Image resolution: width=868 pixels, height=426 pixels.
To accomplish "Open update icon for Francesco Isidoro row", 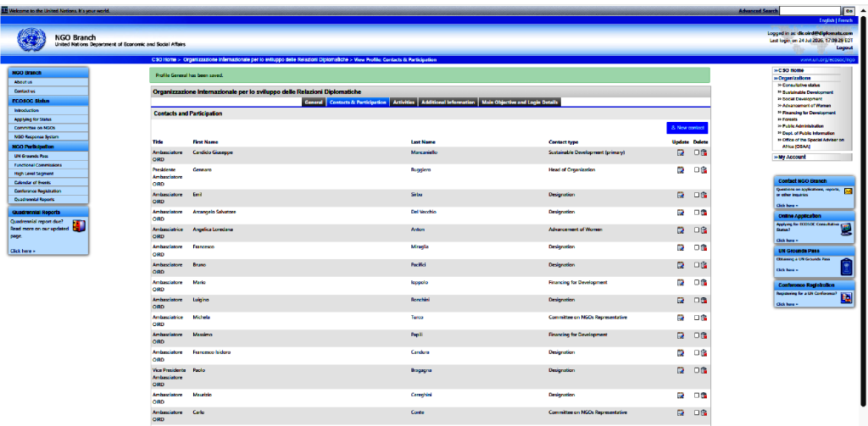I will pyautogui.click(x=681, y=352).
